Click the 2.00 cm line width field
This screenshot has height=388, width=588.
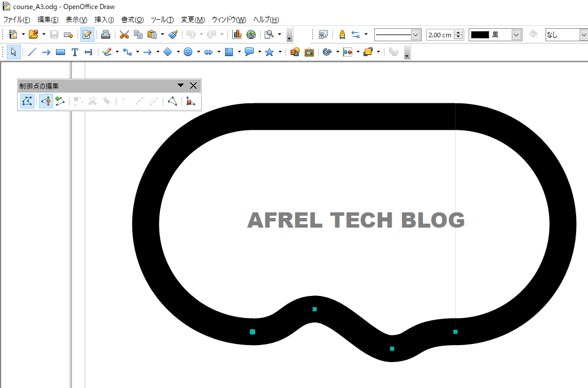click(440, 34)
